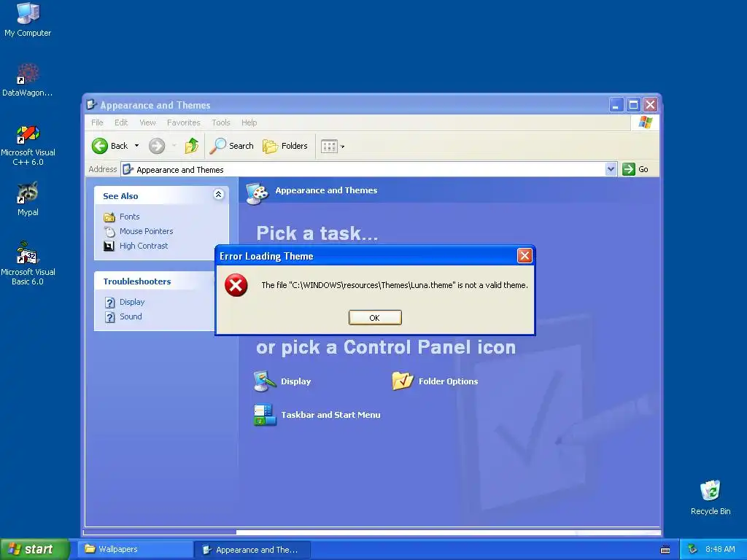Switch to Wallpapers taskbar window

click(x=136, y=550)
